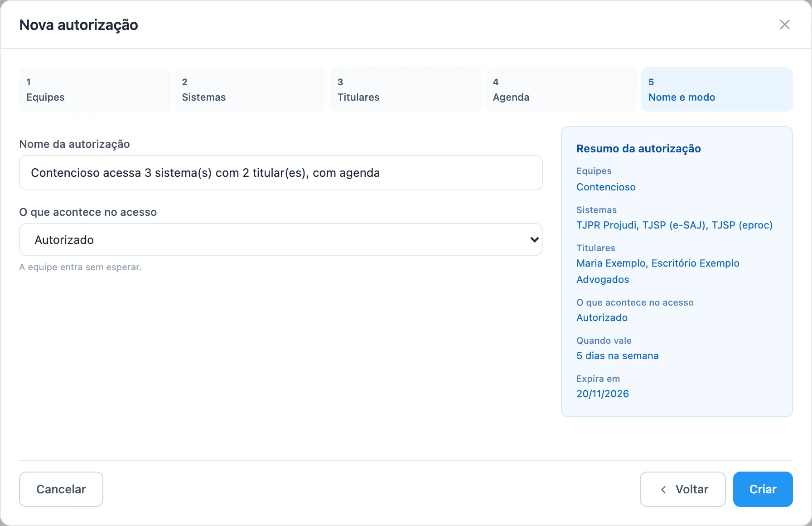Go to step 2 Sistemas
The width and height of the screenshot is (812, 526).
tap(250, 89)
